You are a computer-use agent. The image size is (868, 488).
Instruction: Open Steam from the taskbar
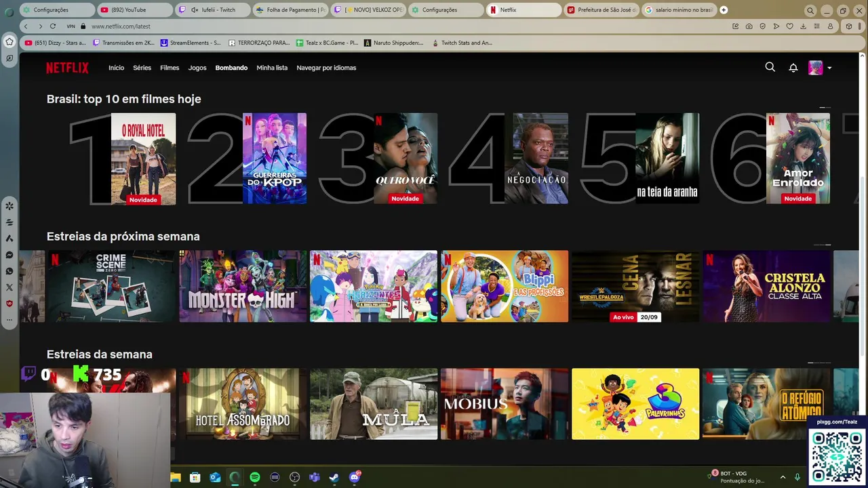coord(334,477)
